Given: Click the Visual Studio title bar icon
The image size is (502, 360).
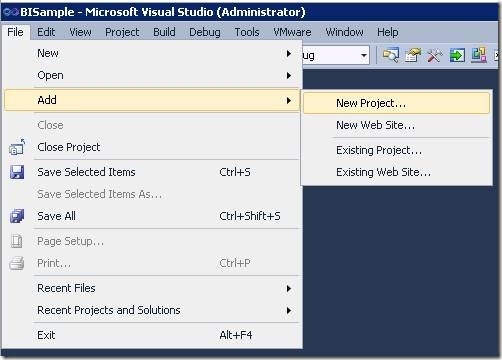Looking at the screenshot, I should (10, 12).
